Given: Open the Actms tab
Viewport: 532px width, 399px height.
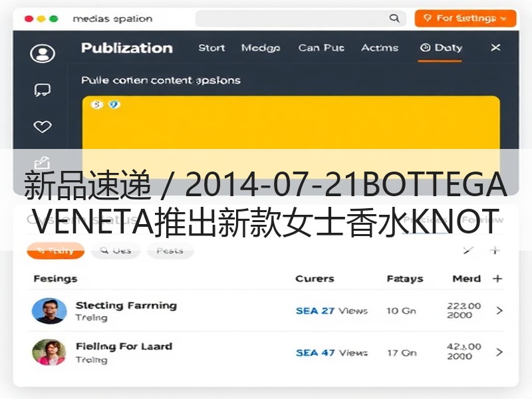Looking at the screenshot, I should [380, 48].
